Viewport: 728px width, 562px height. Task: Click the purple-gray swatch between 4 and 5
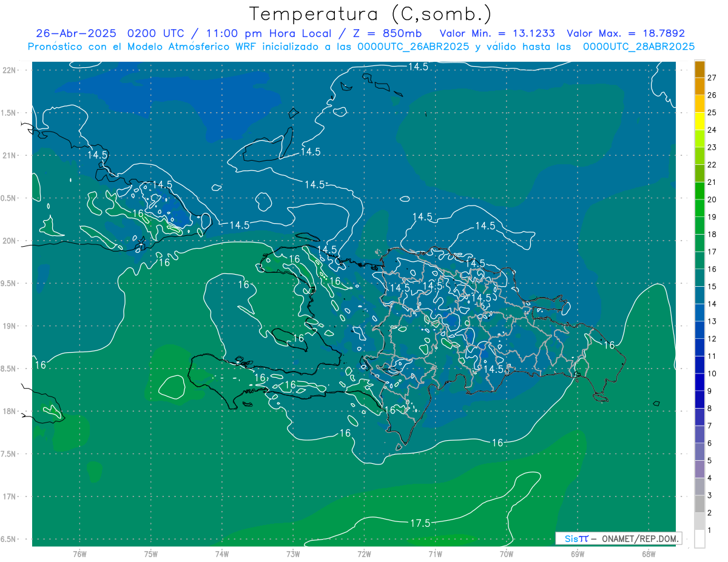pos(699,469)
